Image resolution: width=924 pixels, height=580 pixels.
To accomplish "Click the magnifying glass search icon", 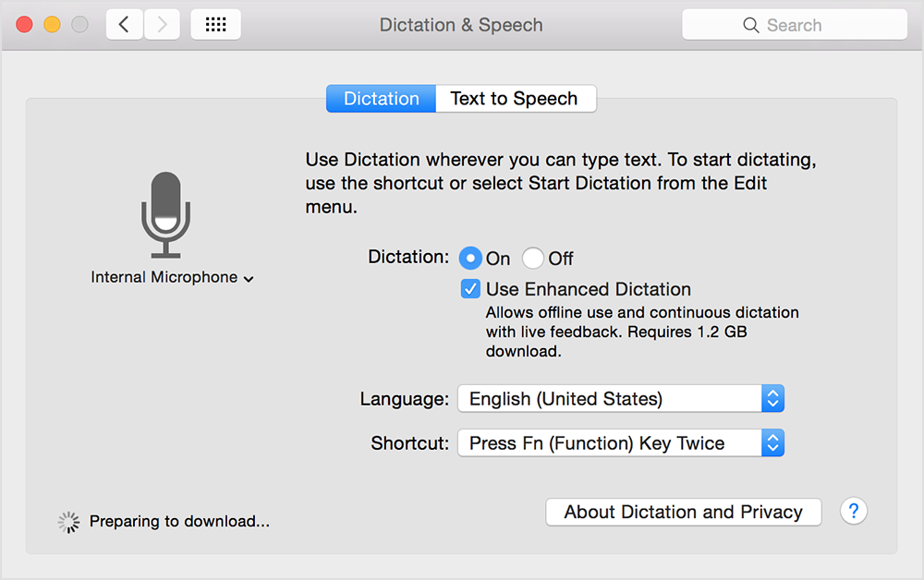I will pyautogui.click(x=751, y=26).
